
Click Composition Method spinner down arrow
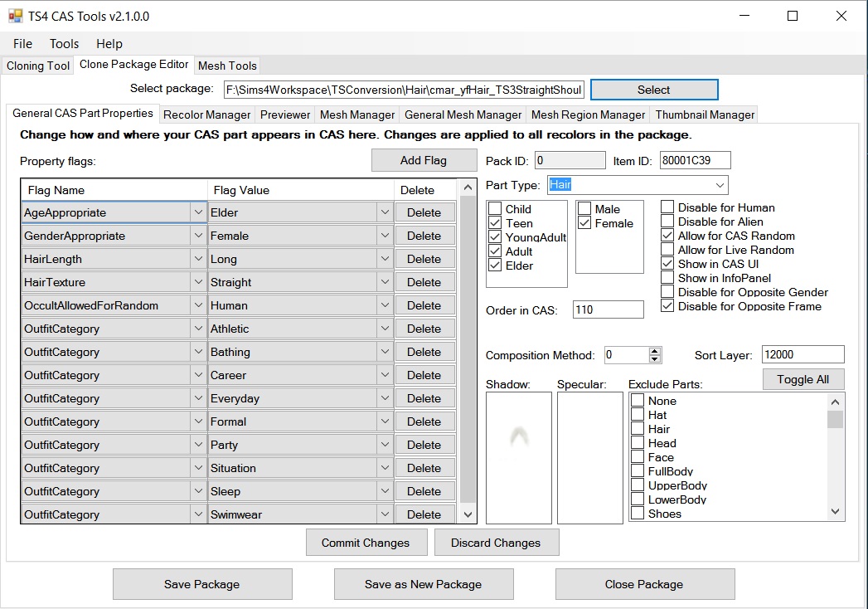pyautogui.click(x=655, y=359)
